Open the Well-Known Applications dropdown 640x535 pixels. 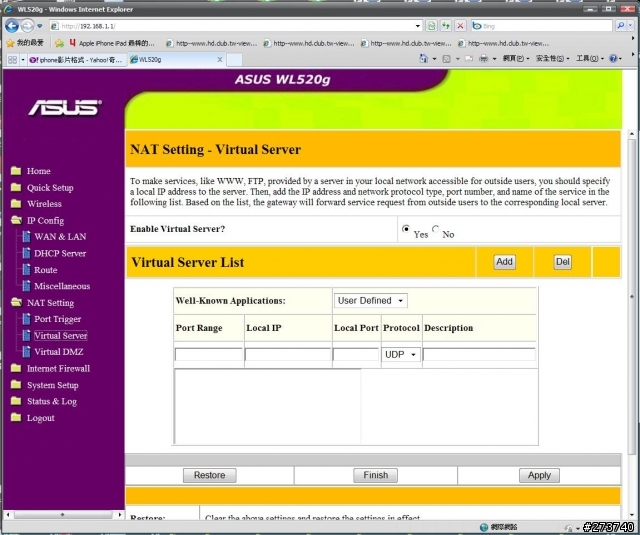(x=371, y=301)
